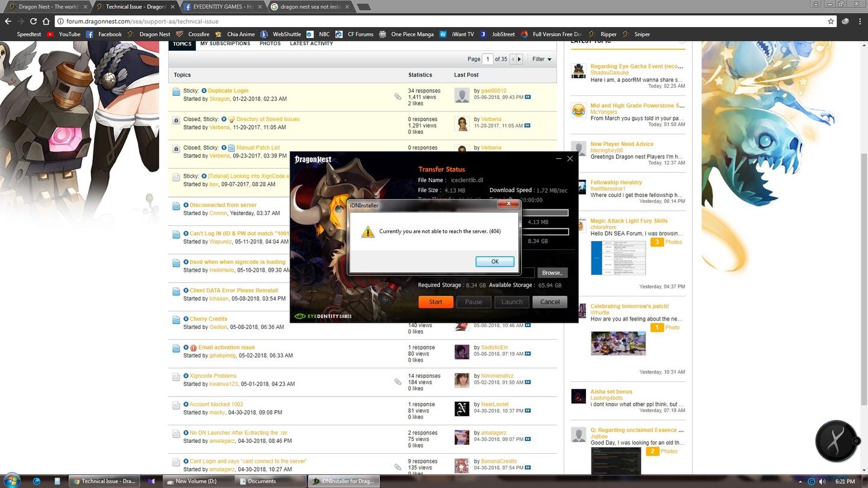Screen dimensions: 868x488
Task: Click the first-unread arrow icon before Disconnected from server
Action: click(186, 205)
